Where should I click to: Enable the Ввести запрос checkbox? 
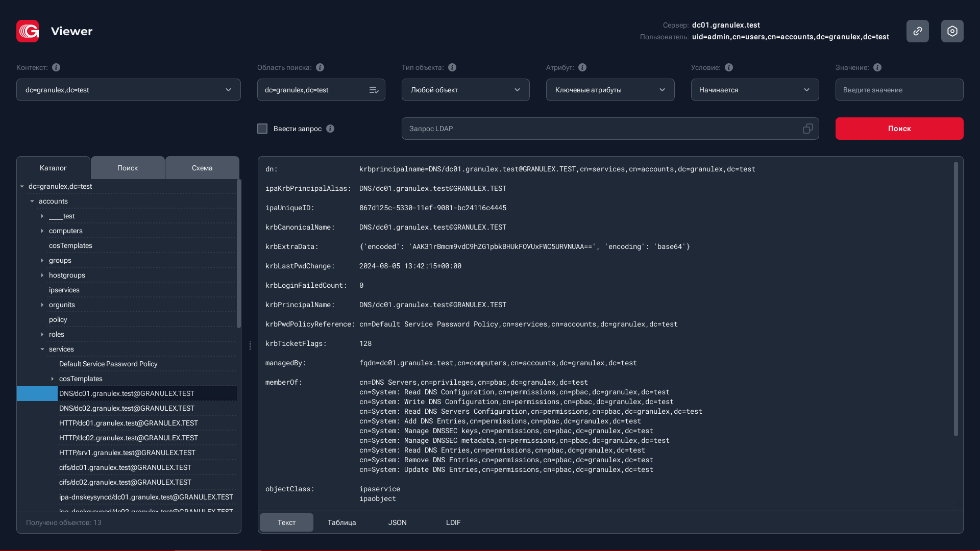[262, 129]
